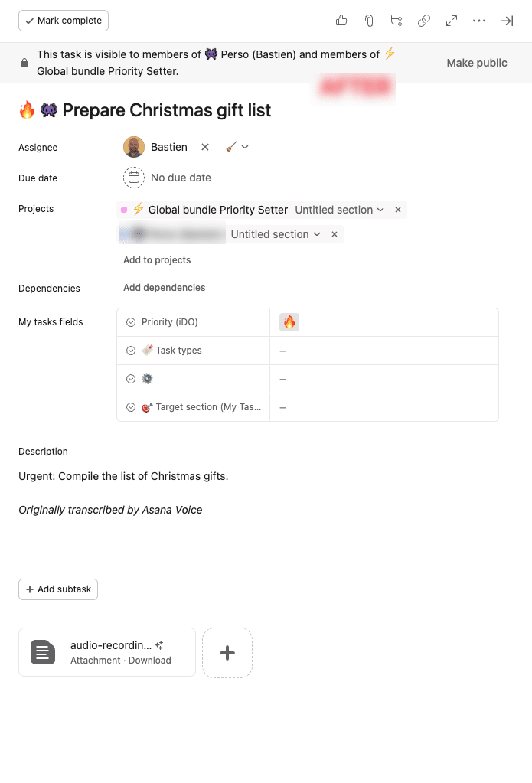The height and width of the screenshot is (783, 532).
Task: Click Make public
Action: 477,63
